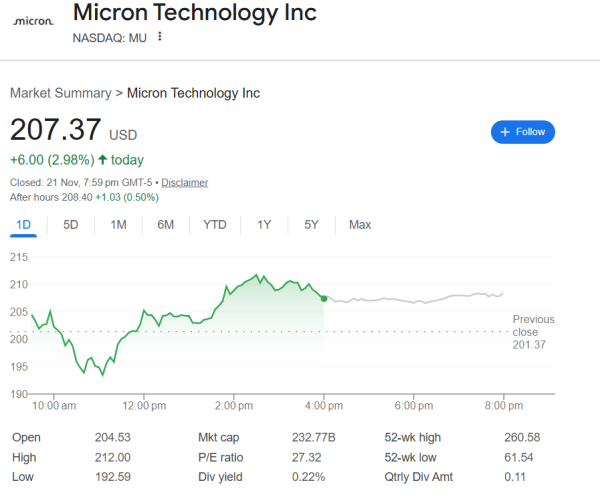Open the Disclaimer link
Image resolution: width=600 pixels, height=499 pixels.
pyautogui.click(x=185, y=183)
